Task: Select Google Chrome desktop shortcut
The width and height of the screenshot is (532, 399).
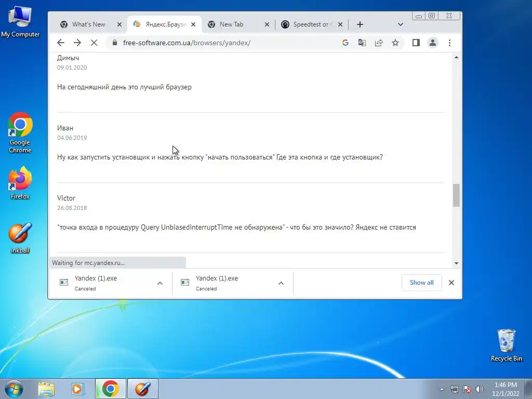Action: click(20, 132)
